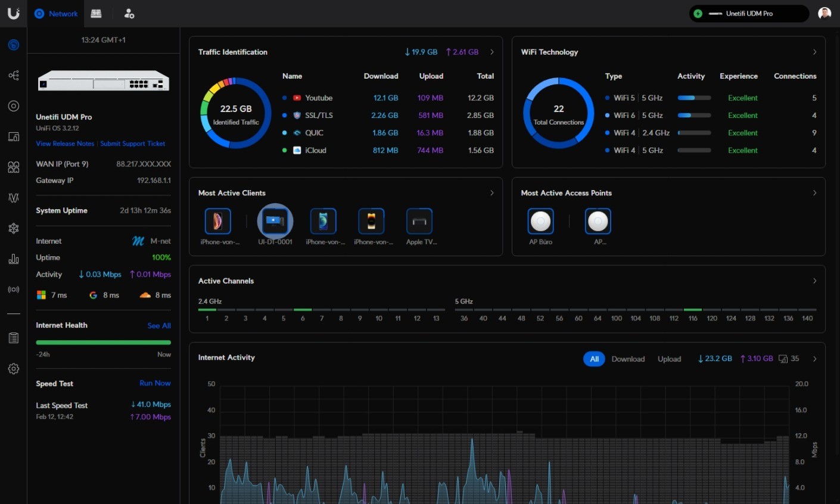This screenshot has height=504, width=840.
Task: Click the green Internet Health bar
Action: click(x=103, y=343)
